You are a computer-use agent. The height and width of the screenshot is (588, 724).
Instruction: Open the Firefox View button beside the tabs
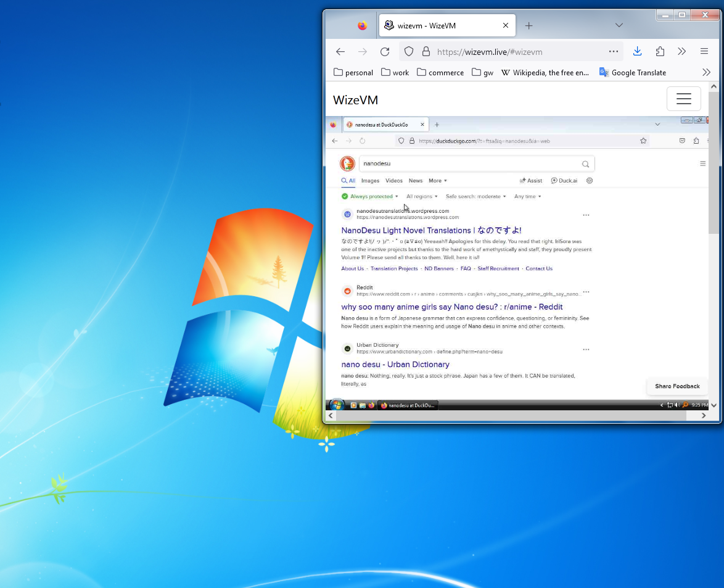[x=363, y=26]
